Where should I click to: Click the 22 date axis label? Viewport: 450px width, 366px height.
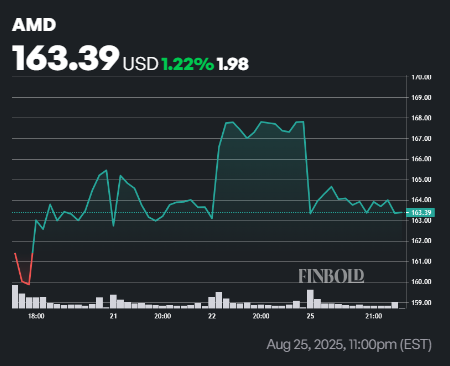212,316
